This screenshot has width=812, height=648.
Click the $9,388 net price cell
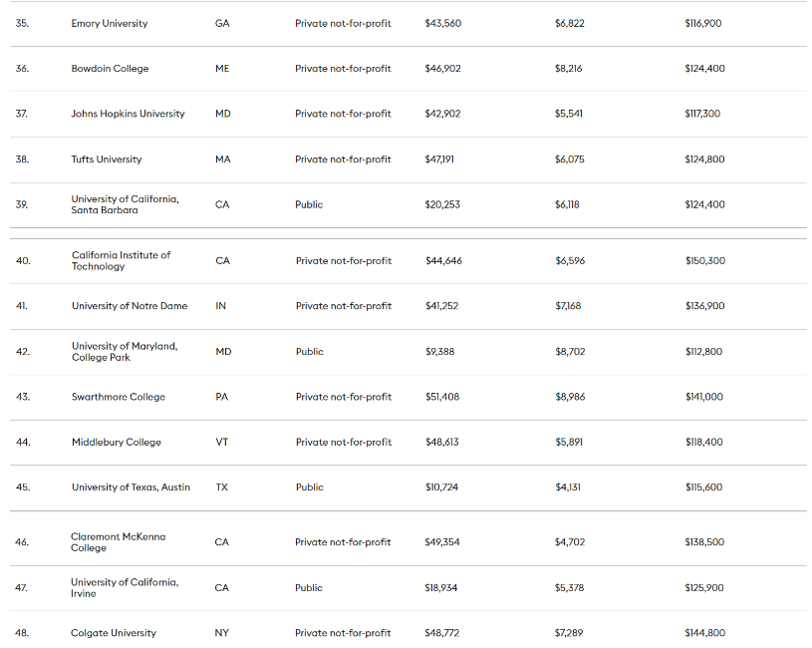[x=439, y=352]
